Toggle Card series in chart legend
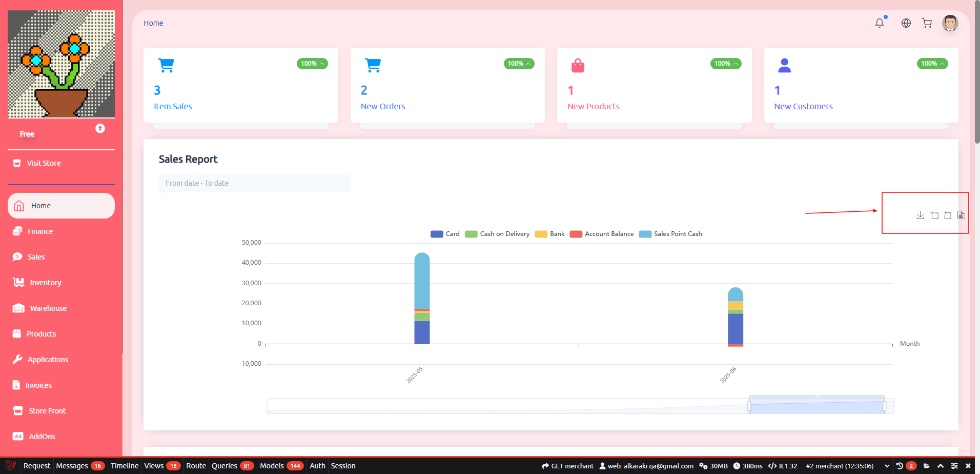This screenshot has width=980, height=474. tap(445, 234)
